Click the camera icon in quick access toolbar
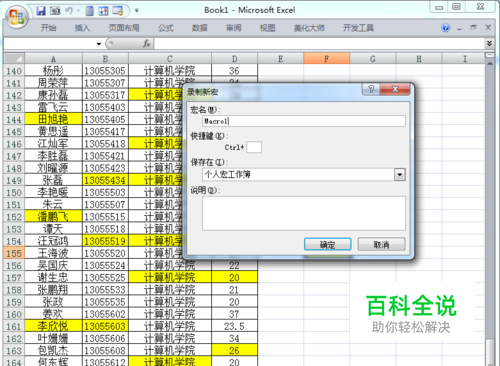The height and width of the screenshot is (366, 500). point(55,11)
